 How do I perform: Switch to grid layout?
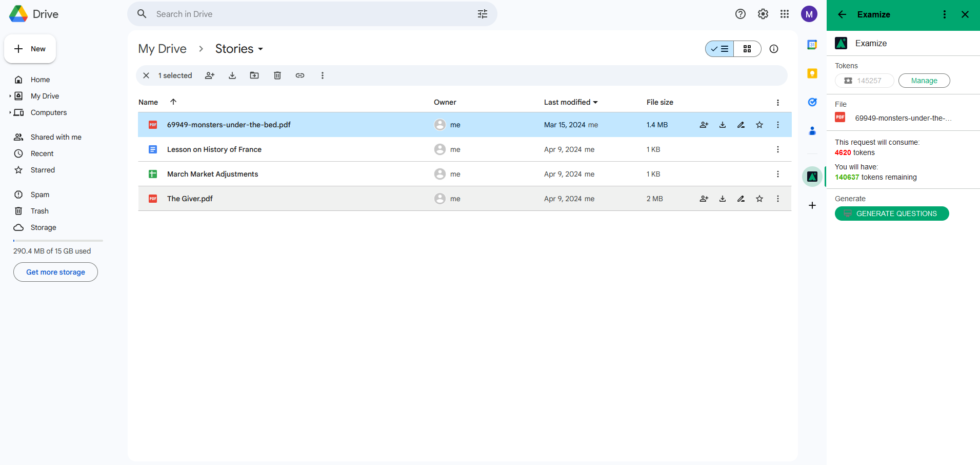(747, 49)
